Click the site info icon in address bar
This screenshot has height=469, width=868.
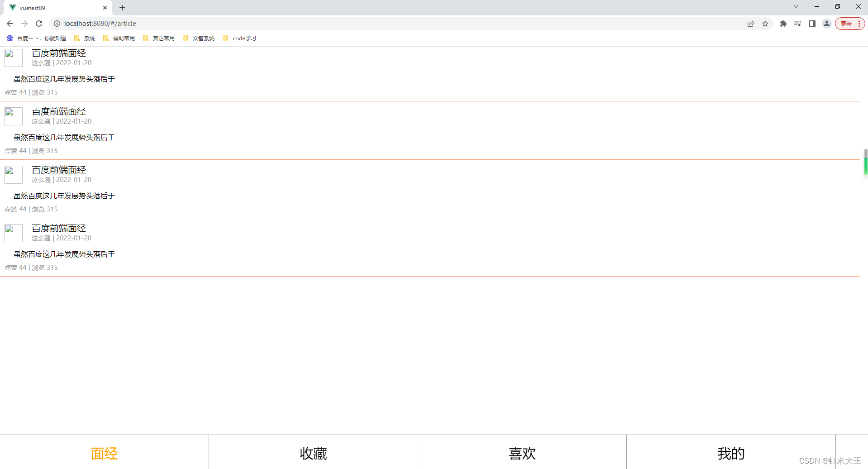coord(57,24)
